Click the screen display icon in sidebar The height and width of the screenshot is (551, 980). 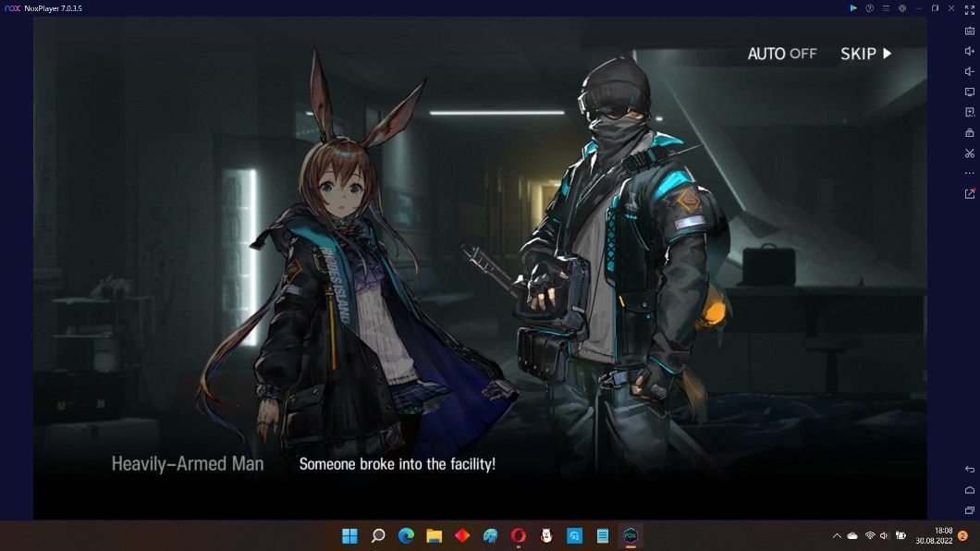[x=970, y=92]
